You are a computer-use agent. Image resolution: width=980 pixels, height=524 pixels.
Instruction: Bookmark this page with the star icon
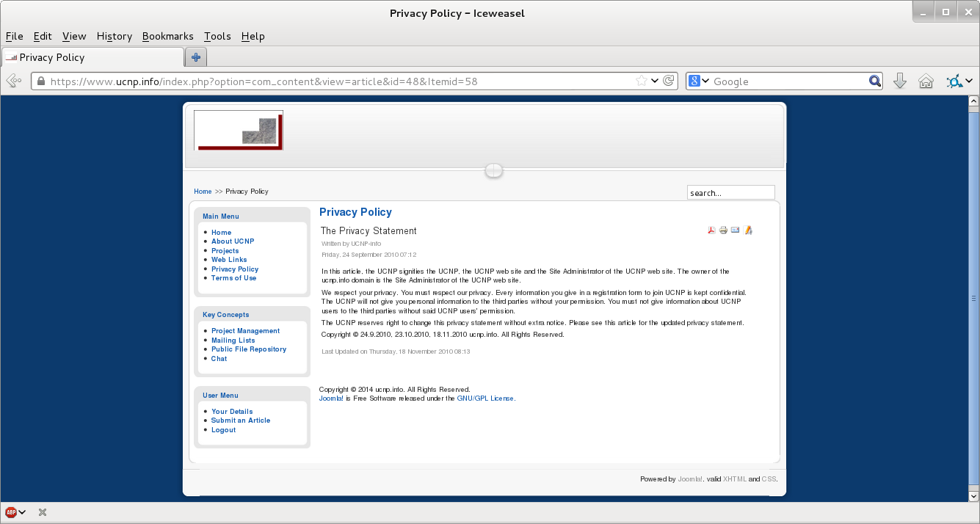point(642,81)
